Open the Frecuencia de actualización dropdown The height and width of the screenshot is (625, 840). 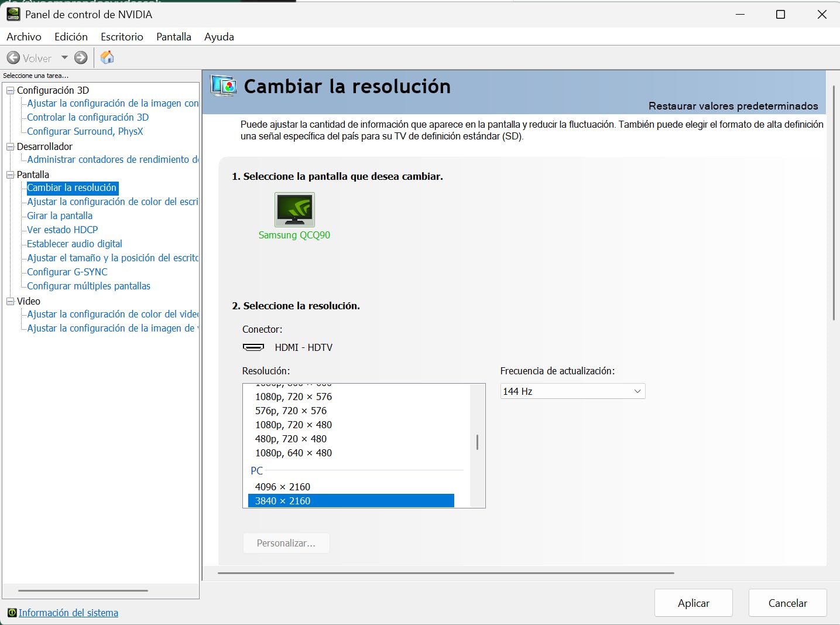coord(572,391)
